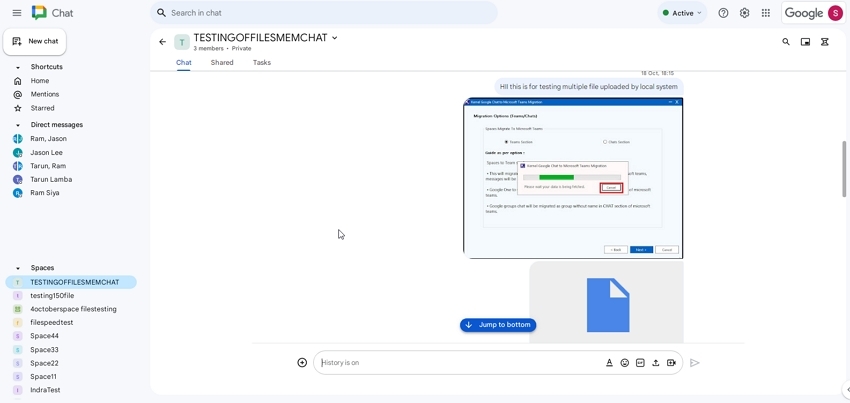Switch to the Chat tab
The width and height of the screenshot is (850, 403).
(184, 62)
